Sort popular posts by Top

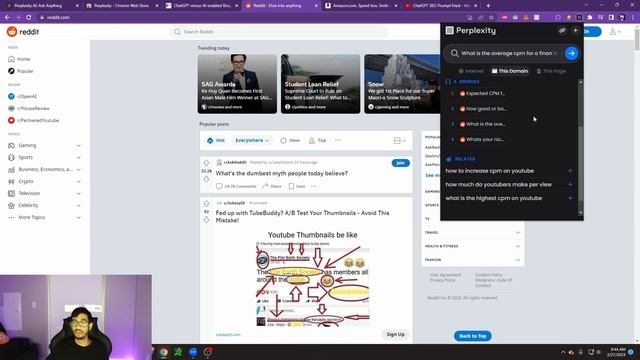click(317, 140)
